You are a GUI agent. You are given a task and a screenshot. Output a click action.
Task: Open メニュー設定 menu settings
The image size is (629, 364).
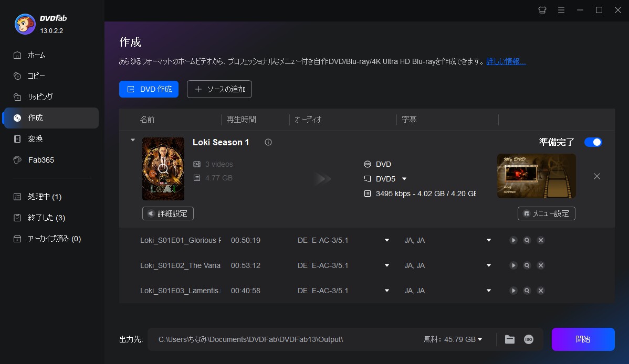tap(547, 213)
